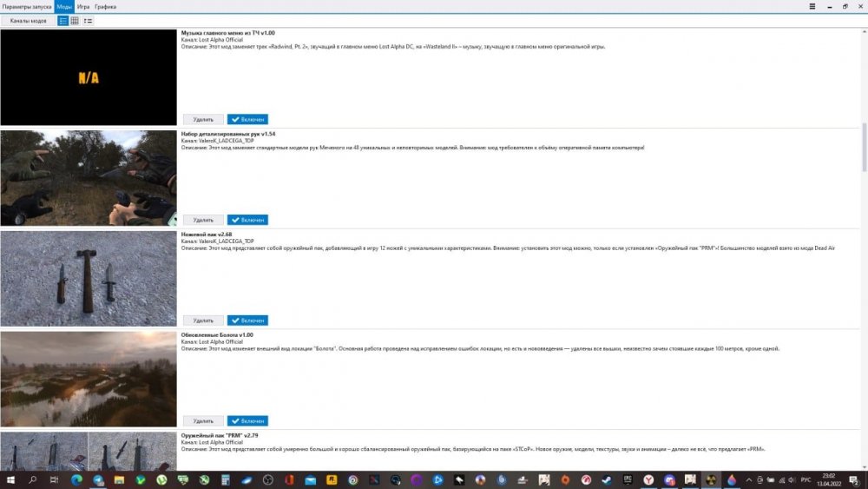Toggle Включен for Музыка главного меню mod
The width and height of the screenshot is (868, 489).
(x=247, y=119)
